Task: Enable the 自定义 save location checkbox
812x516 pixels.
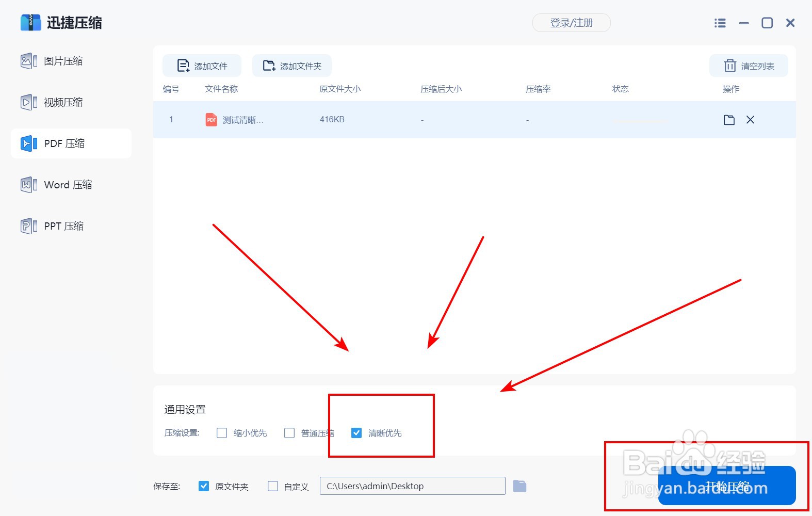Action: pyautogui.click(x=273, y=486)
